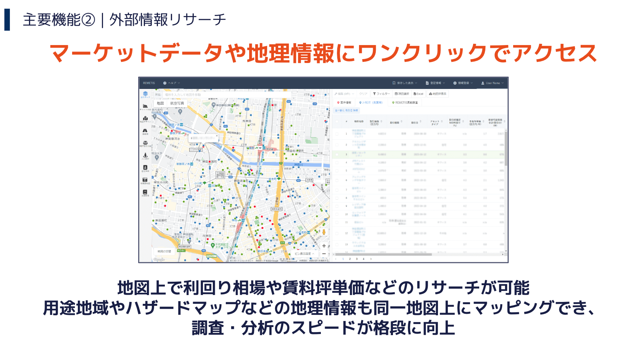Open the population statistics sidebar icon

pos(145,156)
